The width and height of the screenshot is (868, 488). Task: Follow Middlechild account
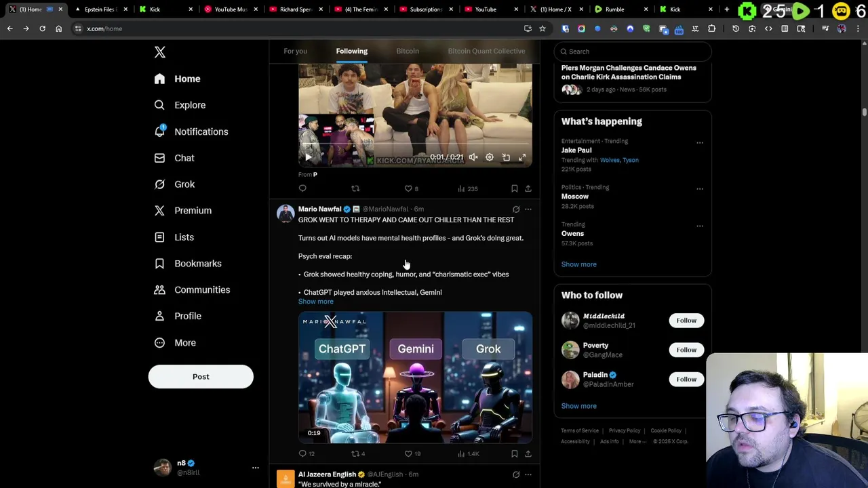pyautogui.click(x=686, y=321)
